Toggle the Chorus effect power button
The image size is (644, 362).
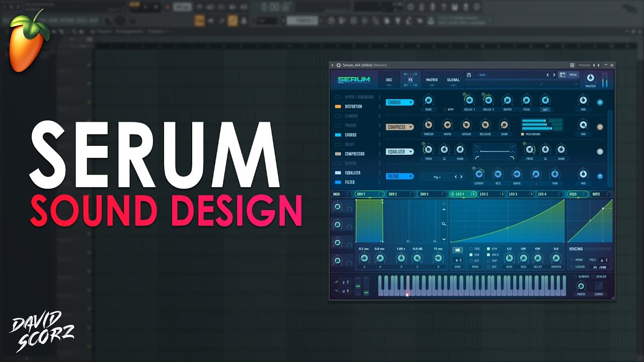[600, 102]
